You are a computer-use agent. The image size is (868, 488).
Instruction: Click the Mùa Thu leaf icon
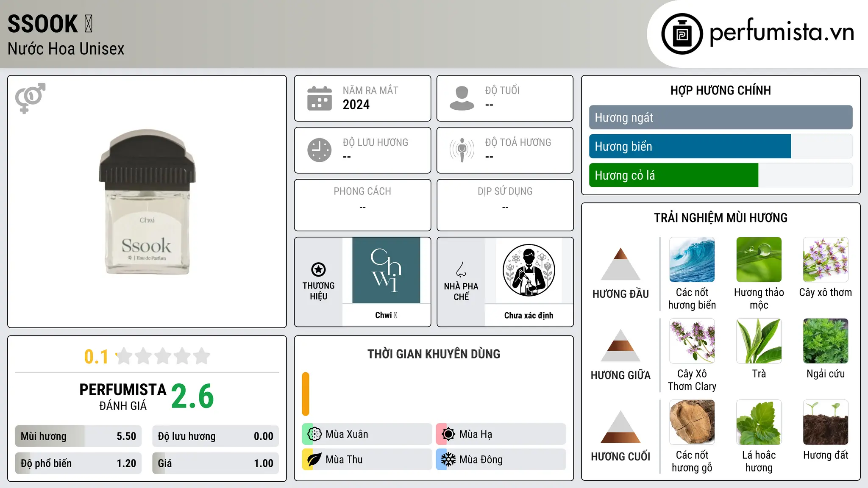click(314, 460)
